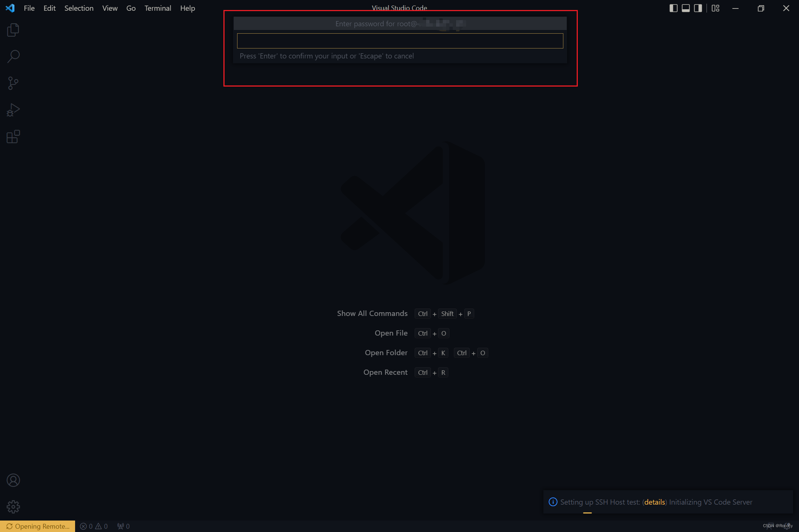
Task: Click the Toggle Primary Sidebar layout button
Action: [x=673, y=8]
